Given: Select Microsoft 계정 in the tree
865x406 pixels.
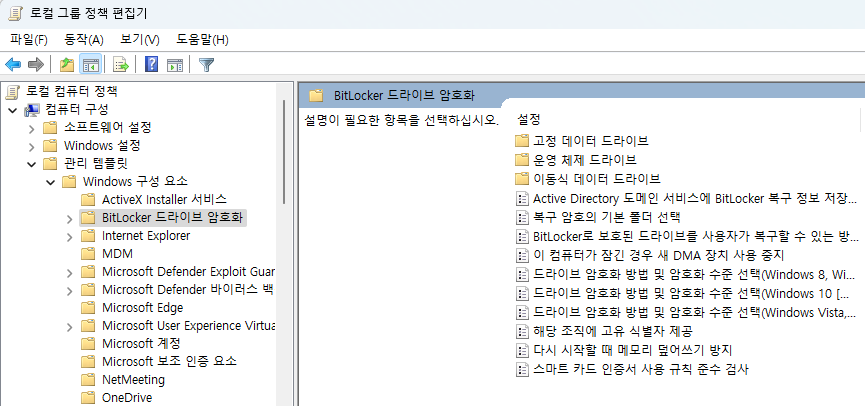Looking at the screenshot, I should tap(141, 343).
